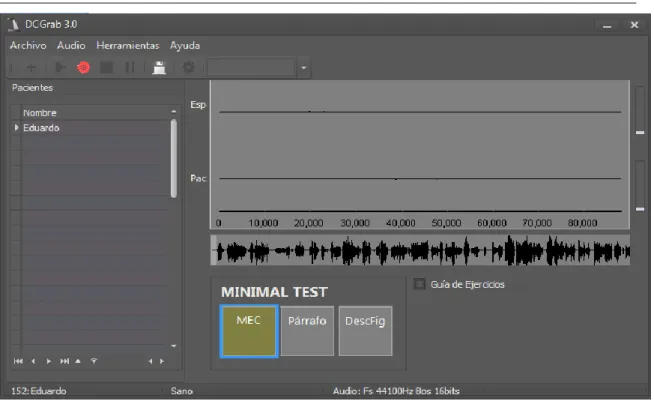Image resolution: width=654 pixels, height=404 pixels.
Task: Start playback with the play icon
Action: pyautogui.click(x=60, y=67)
